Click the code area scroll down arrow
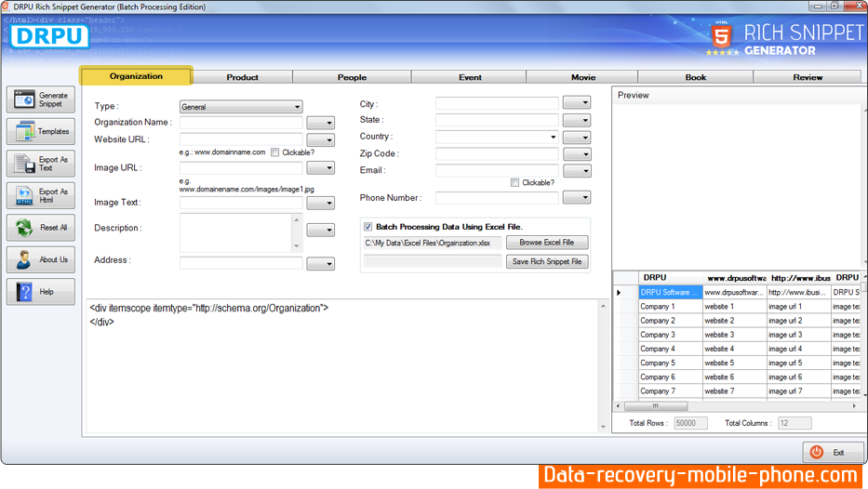Viewport: 868px width, 489px height. (x=603, y=427)
